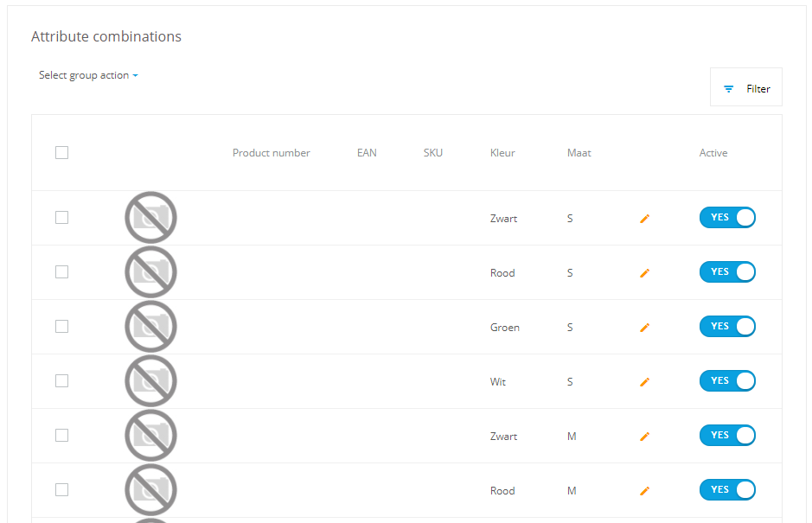The image size is (812, 523).
Task: Edit the Groen S combination
Action: [644, 328]
